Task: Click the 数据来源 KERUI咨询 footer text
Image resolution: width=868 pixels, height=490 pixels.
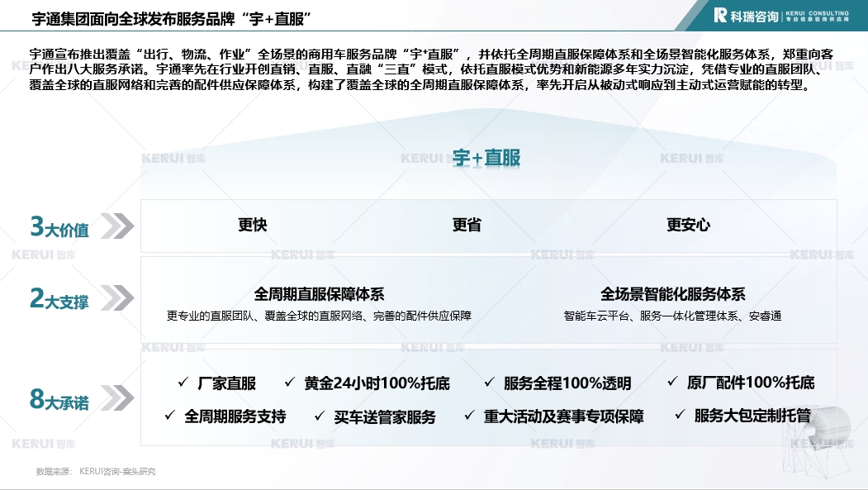Action: click(x=96, y=472)
